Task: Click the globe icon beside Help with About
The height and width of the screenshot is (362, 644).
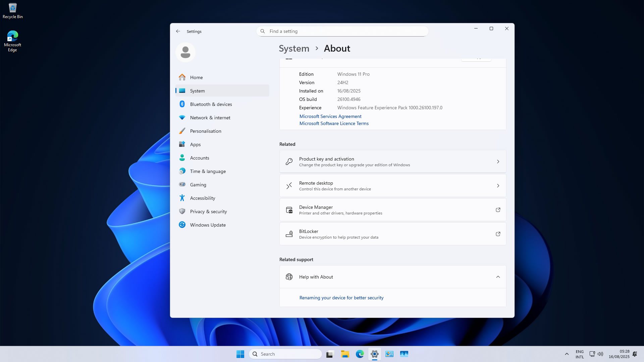Action: pos(289,277)
